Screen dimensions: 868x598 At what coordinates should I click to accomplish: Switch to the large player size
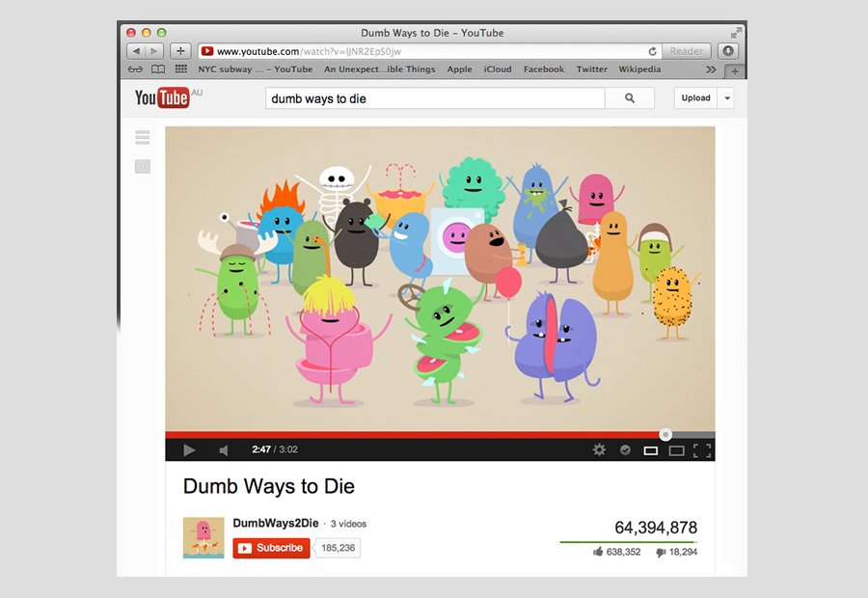point(676,450)
